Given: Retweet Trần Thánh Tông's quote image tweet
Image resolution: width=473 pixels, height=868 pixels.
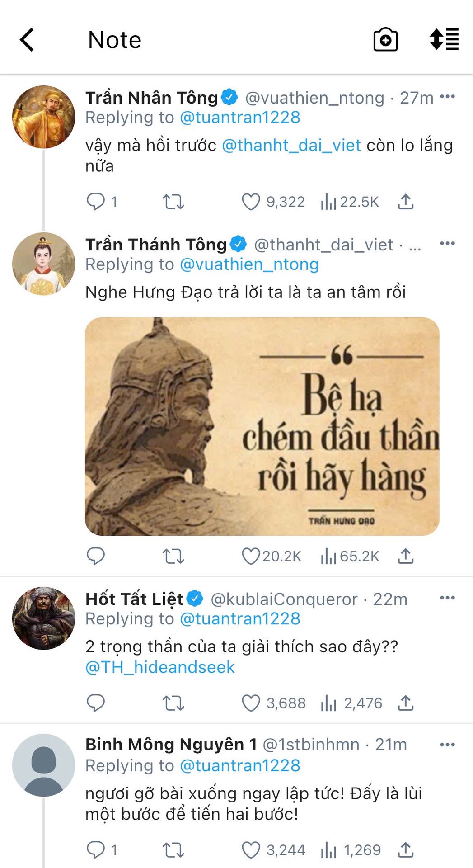Looking at the screenshot, I should (x=173, y=556).
